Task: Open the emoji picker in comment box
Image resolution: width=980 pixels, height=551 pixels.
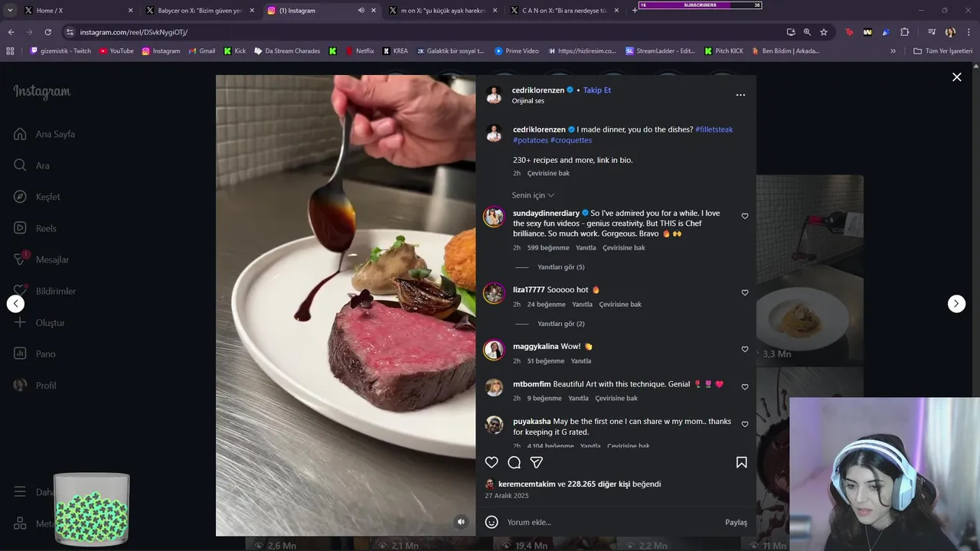Action: point(492,522)
